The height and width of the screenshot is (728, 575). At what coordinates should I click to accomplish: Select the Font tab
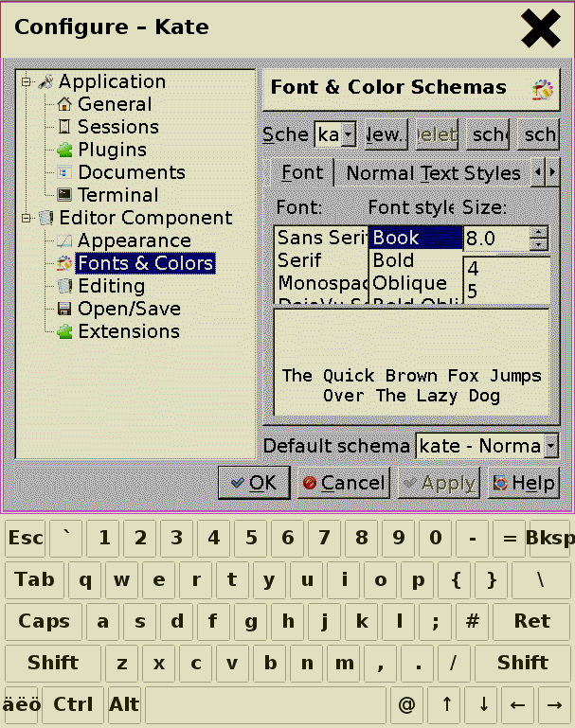pyautogui.click(x=302, y=172)
